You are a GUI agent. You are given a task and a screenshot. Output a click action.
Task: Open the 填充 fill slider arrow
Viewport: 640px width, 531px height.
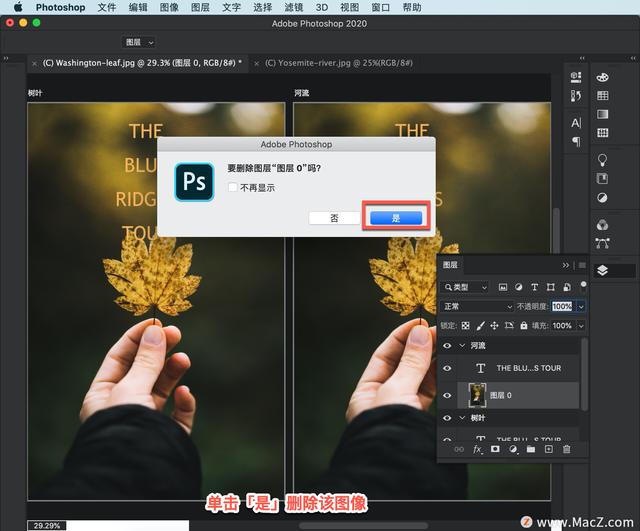pos(581,326)
